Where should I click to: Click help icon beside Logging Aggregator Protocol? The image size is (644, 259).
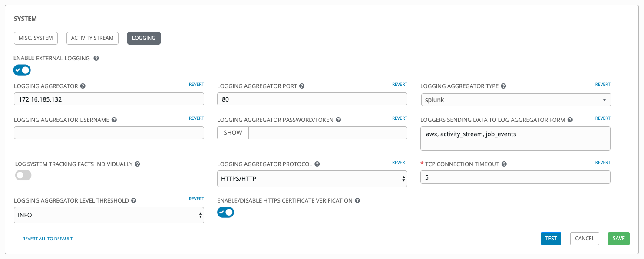[x=317, y=164]
